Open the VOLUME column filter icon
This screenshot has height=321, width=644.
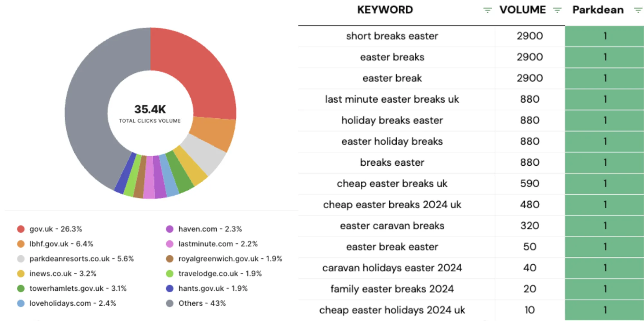(557, 10)
